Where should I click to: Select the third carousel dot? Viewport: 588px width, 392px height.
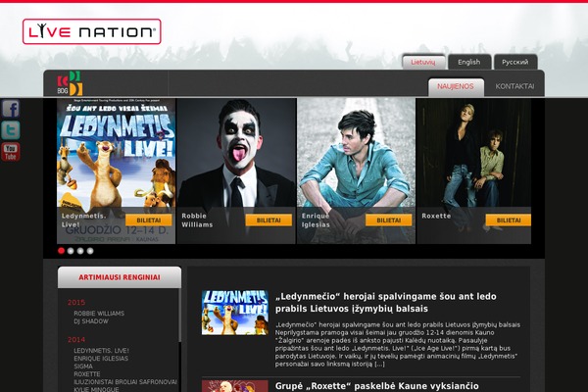[80, 251]
